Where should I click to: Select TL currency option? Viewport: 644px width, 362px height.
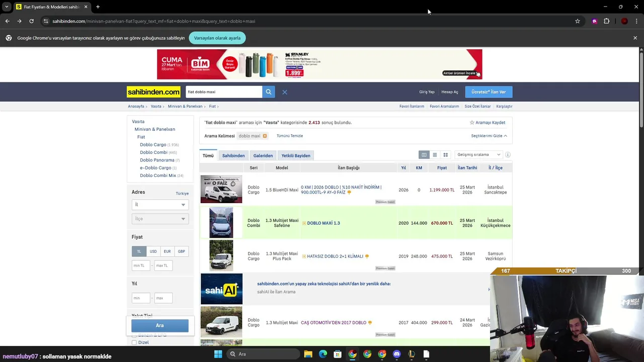(x=139, y=251)
